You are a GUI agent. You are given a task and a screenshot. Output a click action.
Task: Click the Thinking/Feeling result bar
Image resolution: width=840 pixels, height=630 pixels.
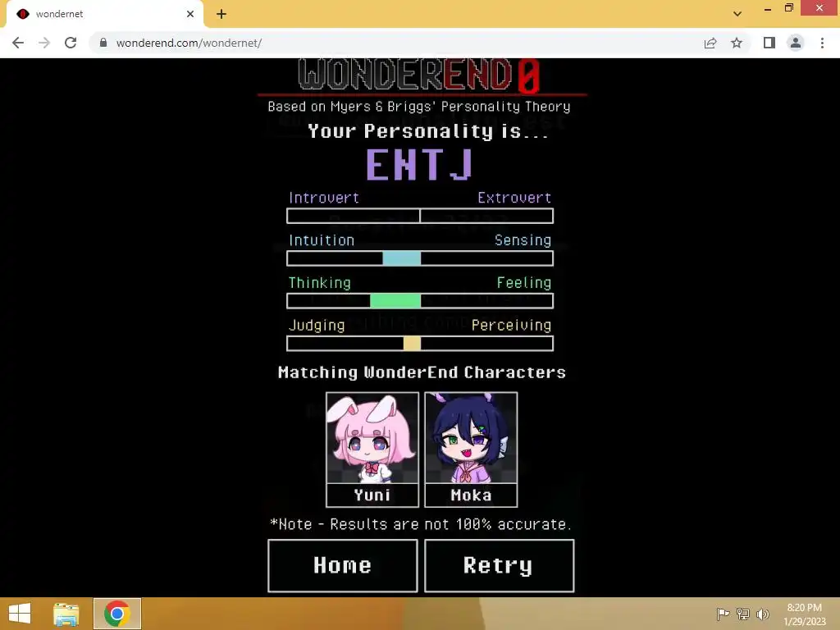[x=420, y=300]
